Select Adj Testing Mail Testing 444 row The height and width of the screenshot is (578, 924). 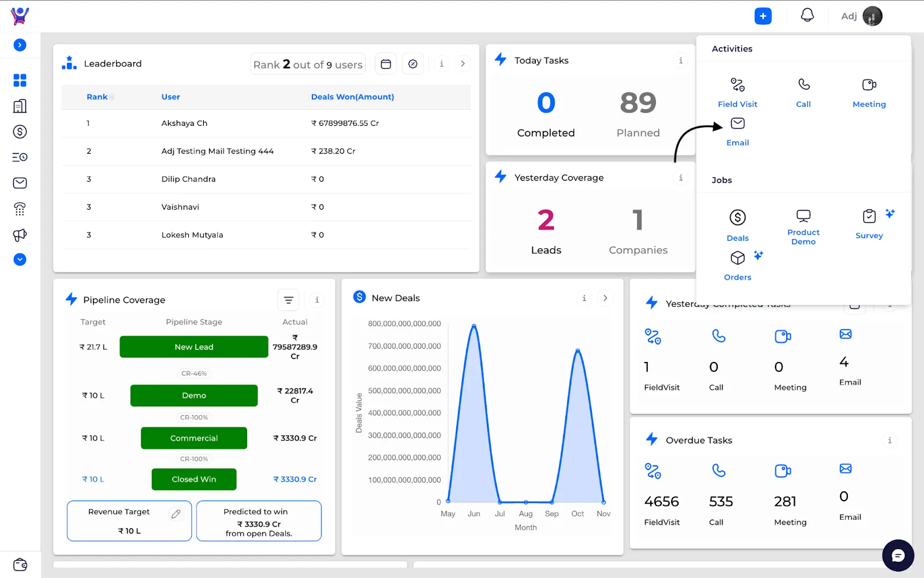coord(266,151)
